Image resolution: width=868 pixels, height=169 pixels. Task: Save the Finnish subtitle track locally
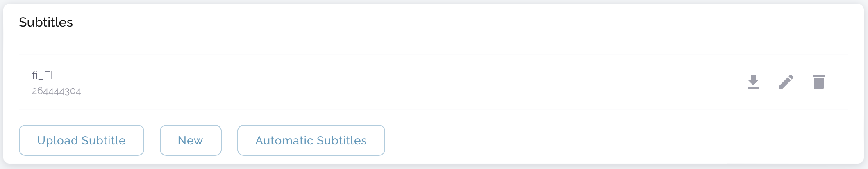point(753,82)
